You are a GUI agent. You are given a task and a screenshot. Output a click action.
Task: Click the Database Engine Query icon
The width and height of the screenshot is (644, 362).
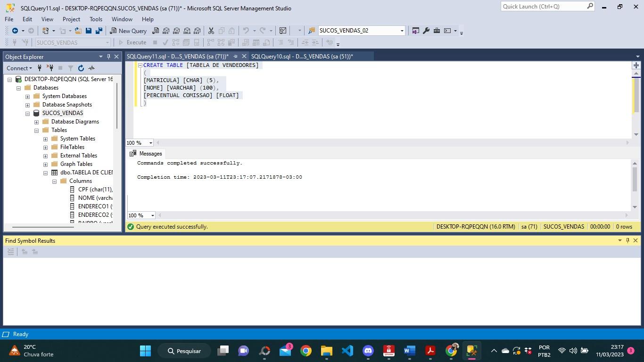tap(156, 31)
